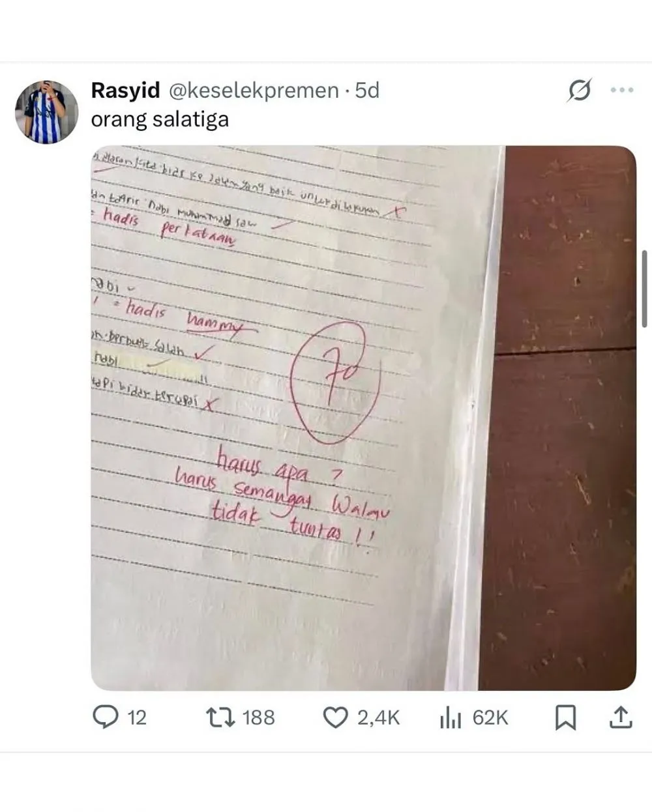
Task: Open the attached notebook photo
Action: click(363, 417)
